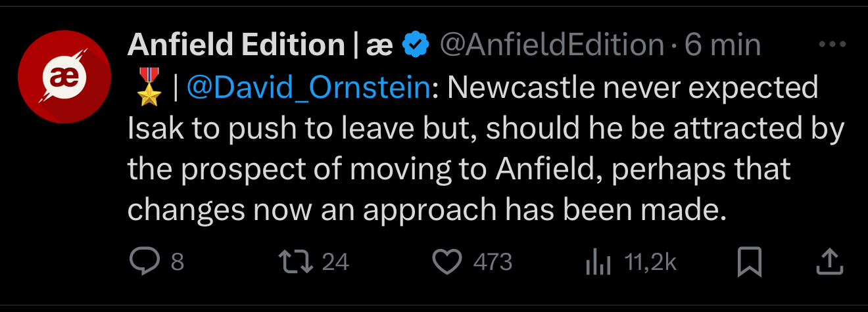868x312 pixels.
Task: Click the retweet count 24
Action: [335, 263]
